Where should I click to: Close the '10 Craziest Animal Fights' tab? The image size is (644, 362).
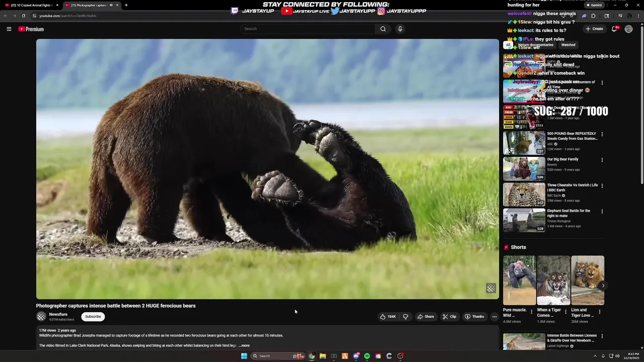coord(57,5)
